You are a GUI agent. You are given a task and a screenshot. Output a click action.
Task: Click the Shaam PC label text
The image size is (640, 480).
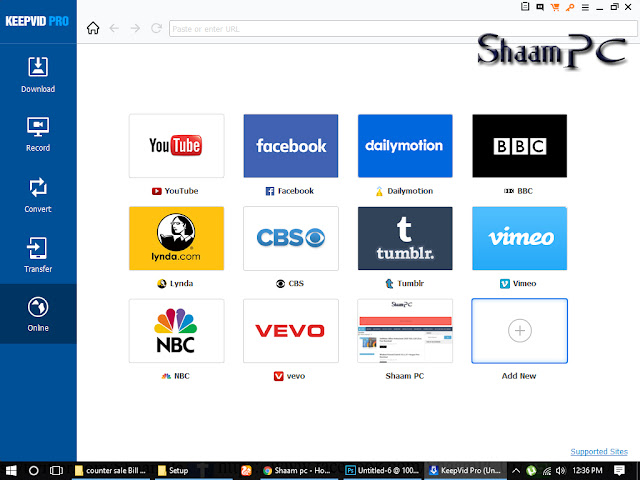(405, 376)
